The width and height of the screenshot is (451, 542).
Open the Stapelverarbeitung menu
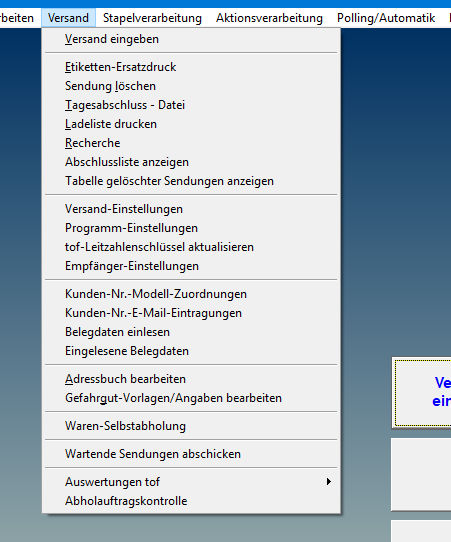click(152, 18)
